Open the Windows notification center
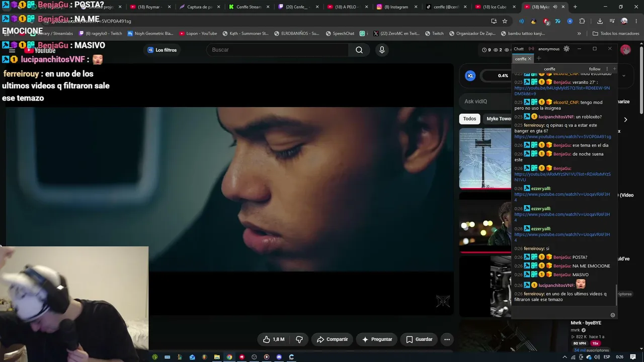This screenshot has height=362, width=644. pyautogui.click(x=633, y=357)
